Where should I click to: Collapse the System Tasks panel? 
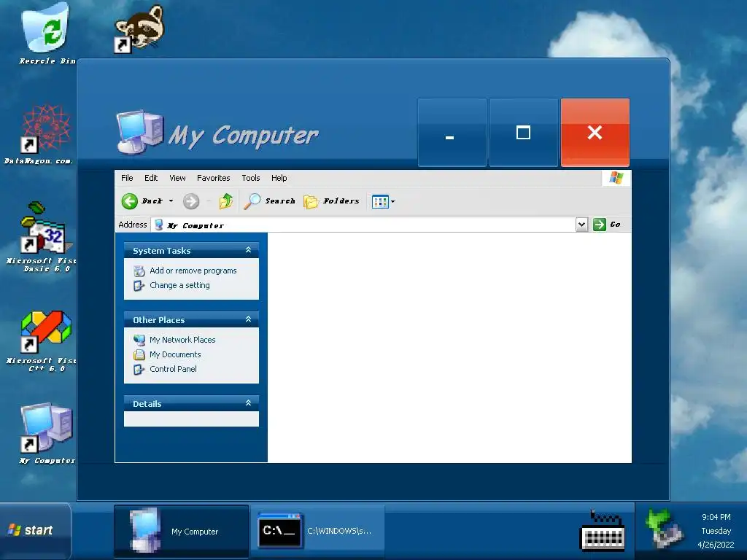pyautogui.click(x=248, y=250)
